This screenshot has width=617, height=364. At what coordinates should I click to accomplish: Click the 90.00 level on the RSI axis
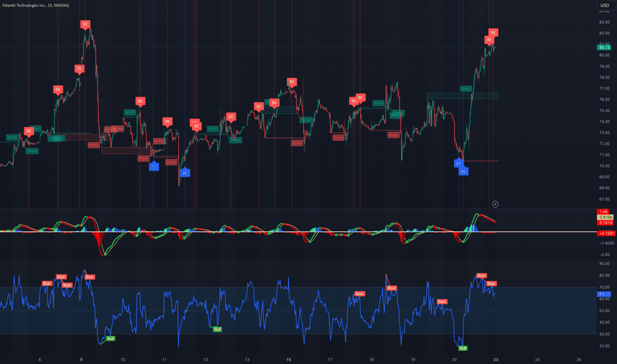[x=604, y=263]
